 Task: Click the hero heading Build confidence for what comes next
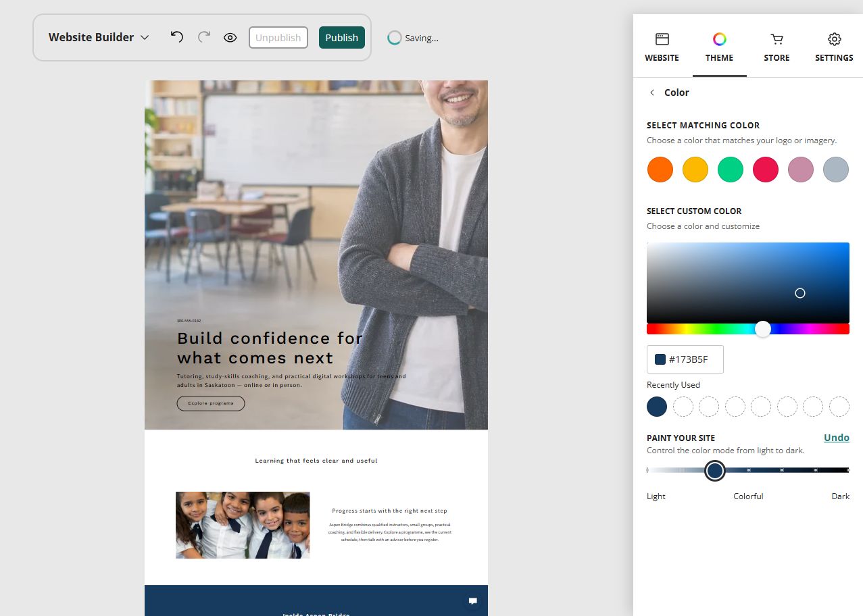coord(270,348)
